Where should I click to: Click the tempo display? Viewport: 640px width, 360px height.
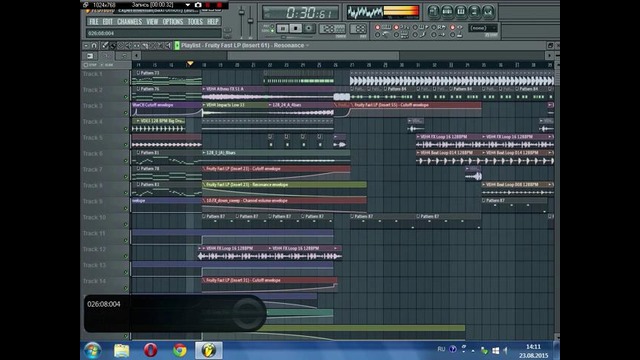(x=332, y=29)
